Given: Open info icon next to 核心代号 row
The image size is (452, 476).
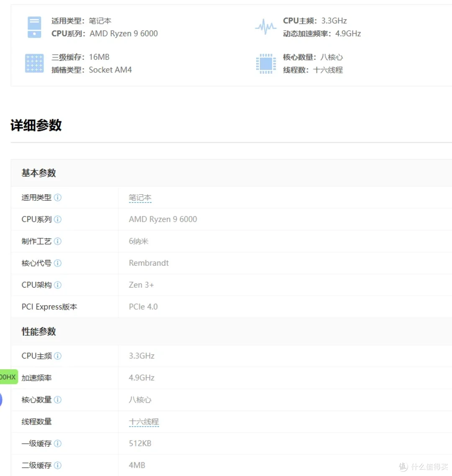Looking at the screenshot, I should pyautogui.click(x=58, y=263).
